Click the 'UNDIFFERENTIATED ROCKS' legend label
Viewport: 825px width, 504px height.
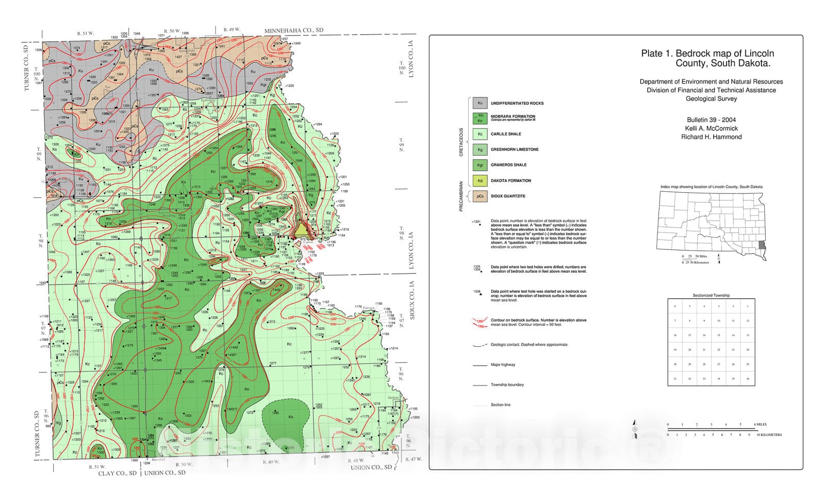[x=517, y=103]
